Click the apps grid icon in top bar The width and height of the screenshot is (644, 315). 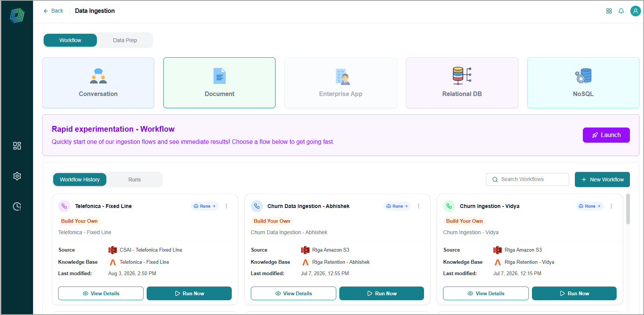pyautogui.click(x=609, y=11)
